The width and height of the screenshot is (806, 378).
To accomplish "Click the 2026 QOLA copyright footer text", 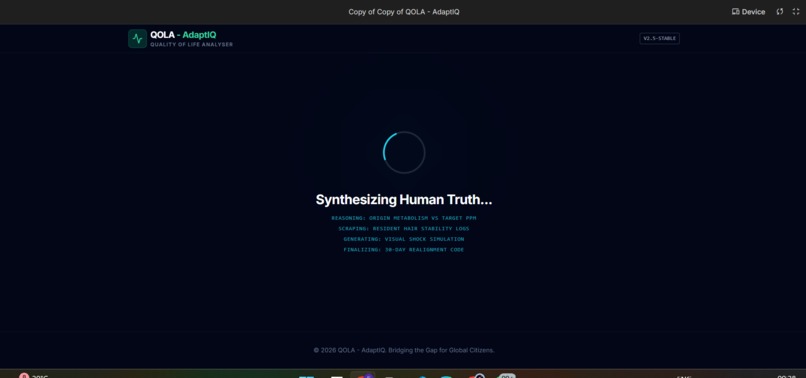I will tap(404, 350).
